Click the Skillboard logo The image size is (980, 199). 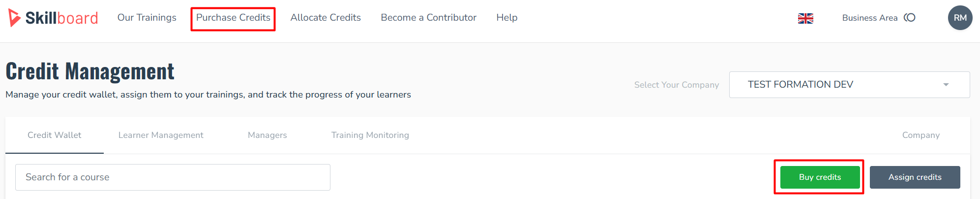(x=53, y=18)
